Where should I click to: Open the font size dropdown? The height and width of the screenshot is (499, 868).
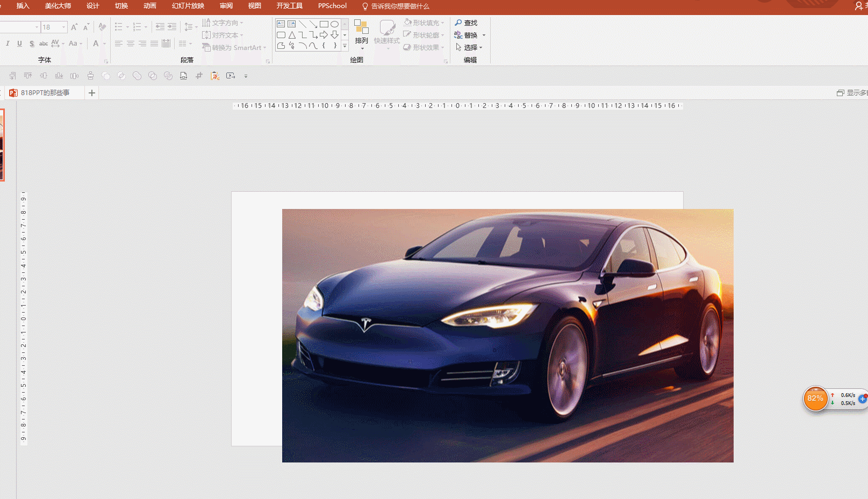(63, 27)
